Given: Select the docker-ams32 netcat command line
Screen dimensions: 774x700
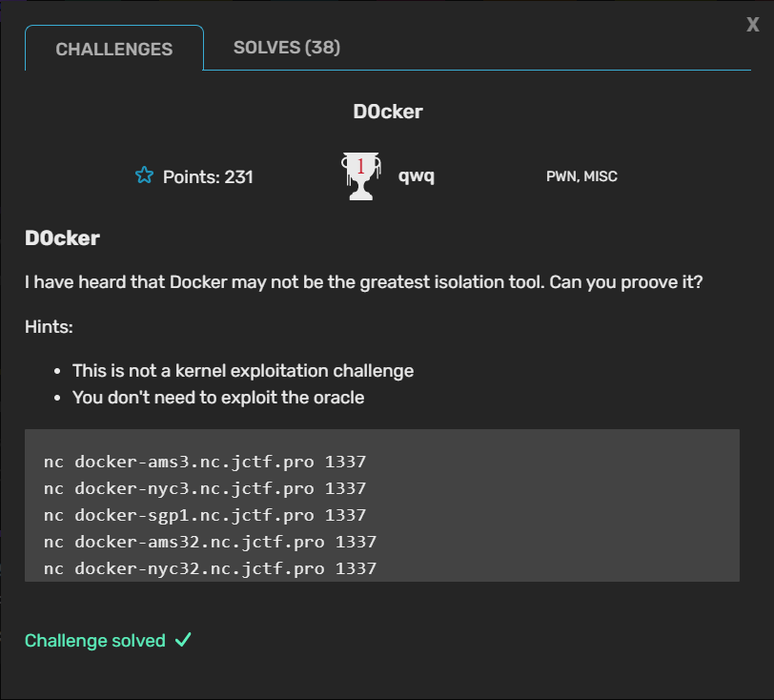Looking at the screenshot, I should [210, 543].
